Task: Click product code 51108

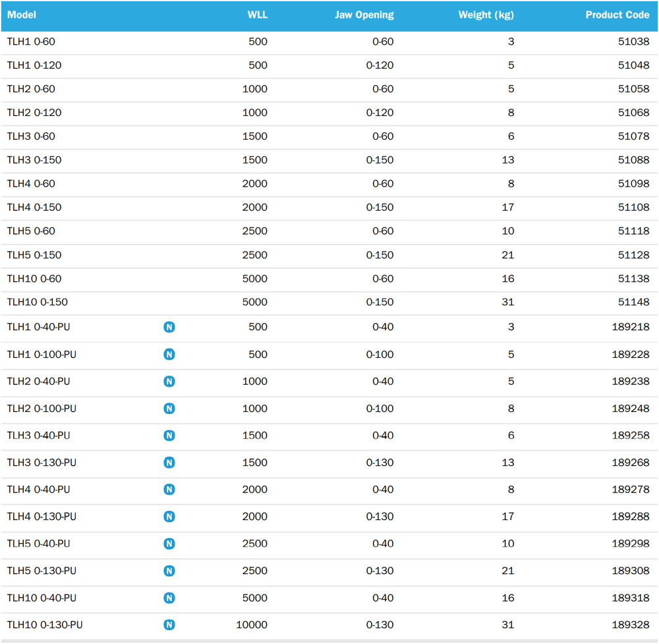Action: pyautogui.click(x=634, y=207)
